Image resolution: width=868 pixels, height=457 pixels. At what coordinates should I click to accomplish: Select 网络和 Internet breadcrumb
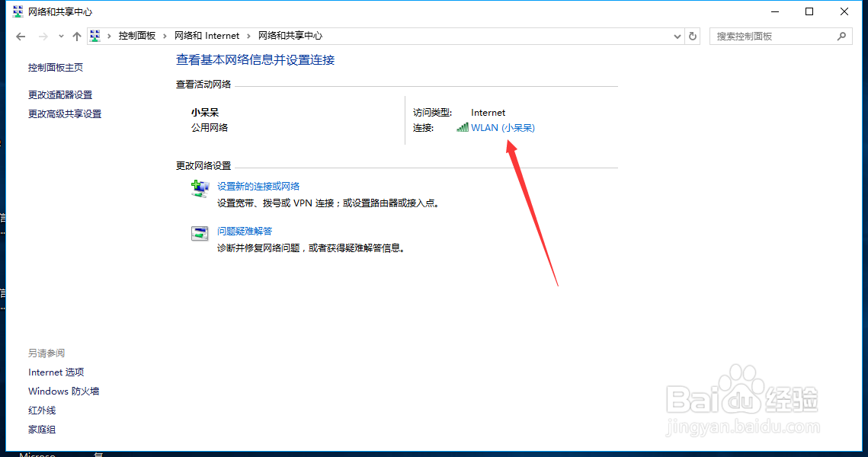click(207, 36)
